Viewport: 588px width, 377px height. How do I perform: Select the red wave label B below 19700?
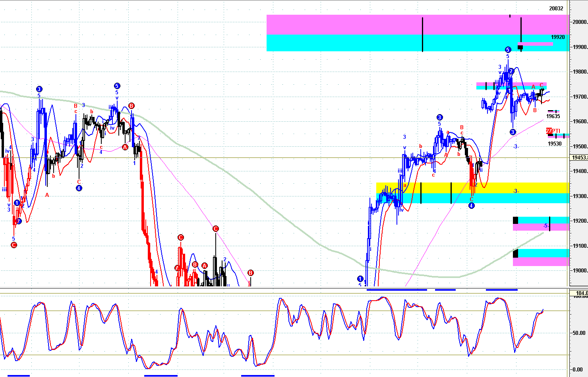[x=535, y=110]
